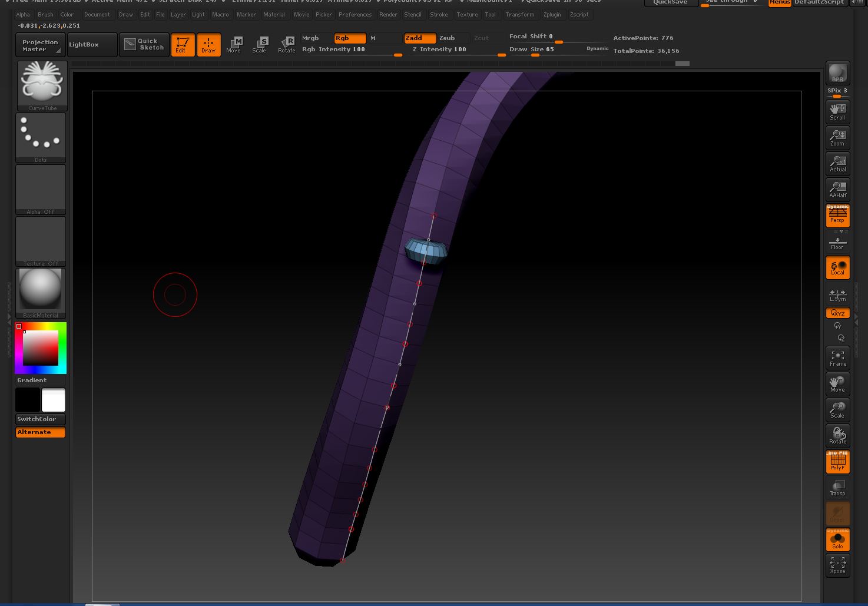
Task: Open the CurveTube brush picker
Action: [41, 86]
